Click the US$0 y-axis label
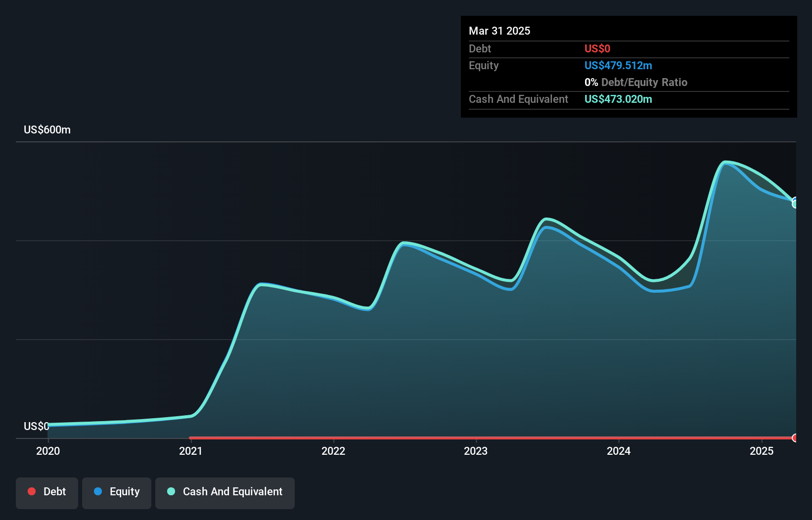Screen dimensions: 812x520 37,426
